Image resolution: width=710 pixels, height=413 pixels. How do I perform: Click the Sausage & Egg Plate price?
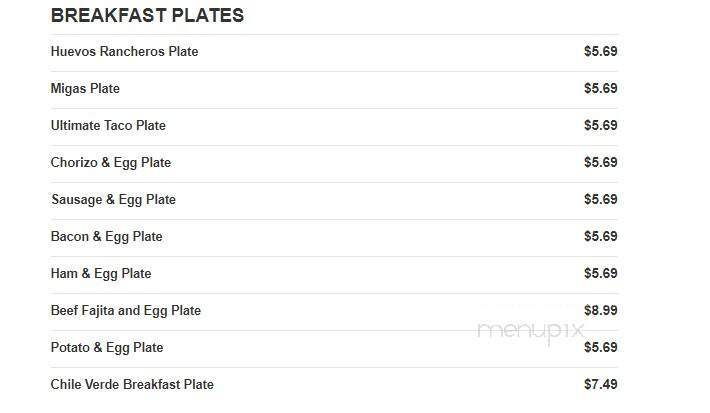click(600, 199)
